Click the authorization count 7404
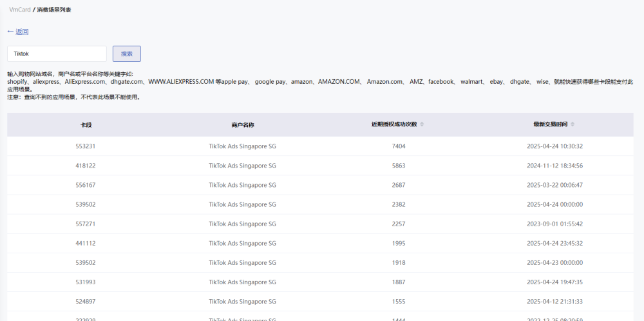The image size is (644, 321). 399,146
